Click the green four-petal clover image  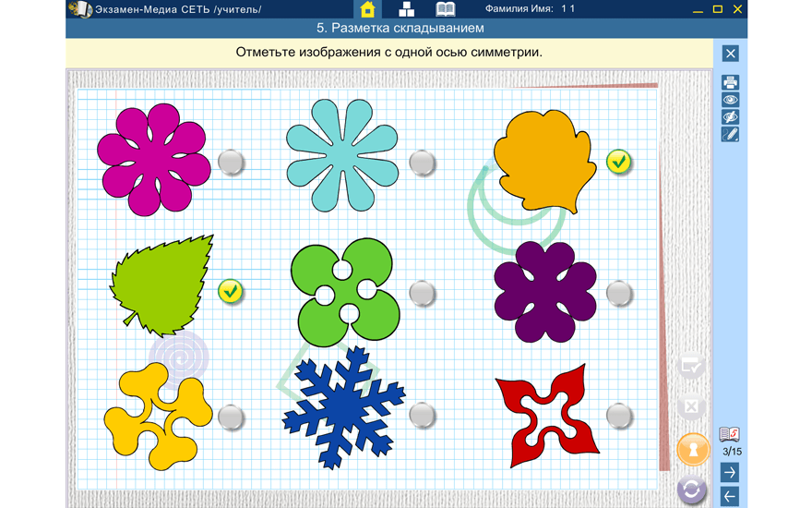[345, 293]
